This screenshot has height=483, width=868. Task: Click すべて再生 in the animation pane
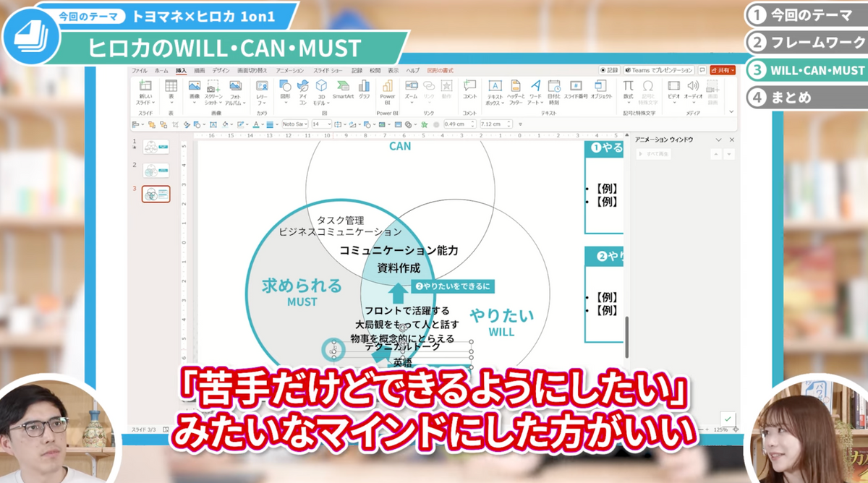click(654, 154)
